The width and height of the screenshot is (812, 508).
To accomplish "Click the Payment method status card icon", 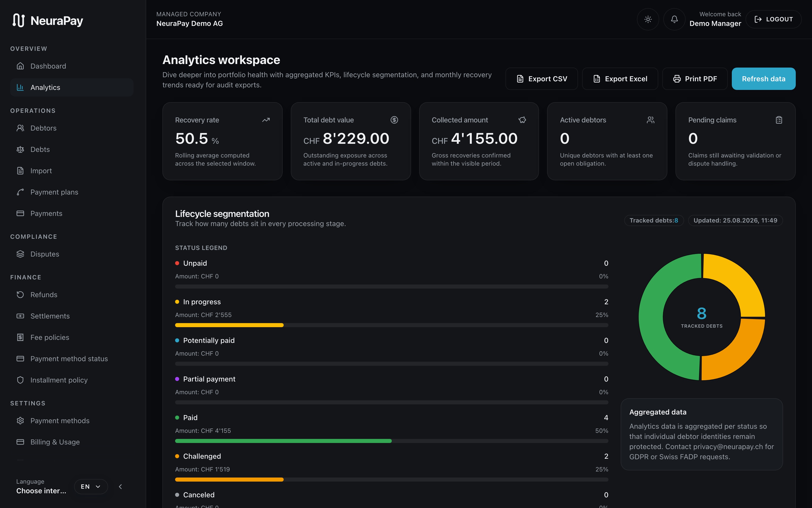I will [x=20, y=359].
